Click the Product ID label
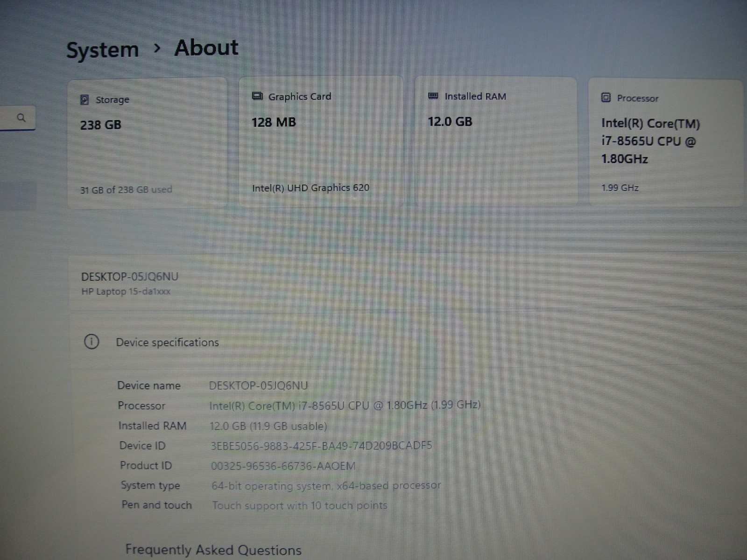The width and height of the screenshot is (747, 560). pos(146,465)
